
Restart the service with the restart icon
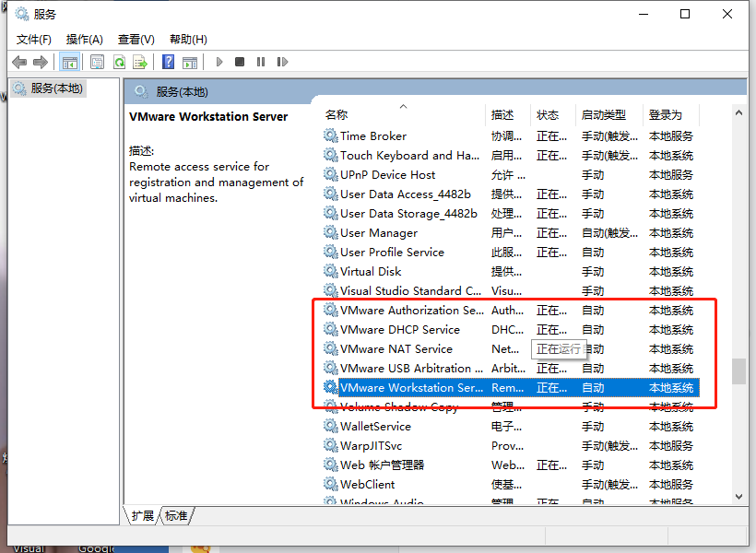pos(282,62)
